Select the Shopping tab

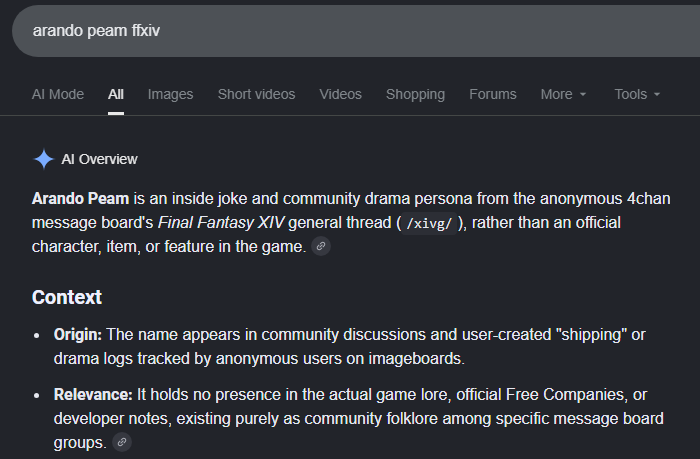[415, 94]
